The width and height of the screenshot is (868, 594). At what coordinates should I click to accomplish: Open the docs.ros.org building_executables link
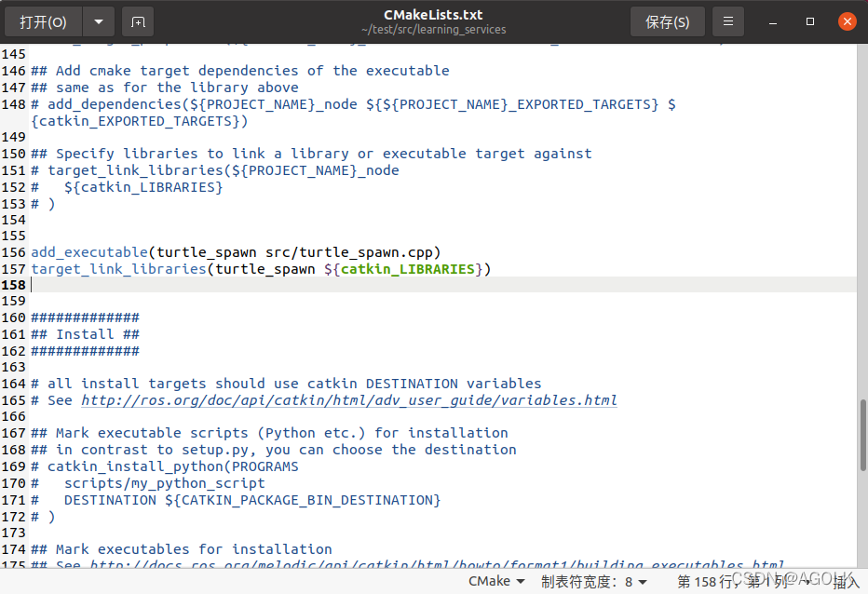point(437,564)
